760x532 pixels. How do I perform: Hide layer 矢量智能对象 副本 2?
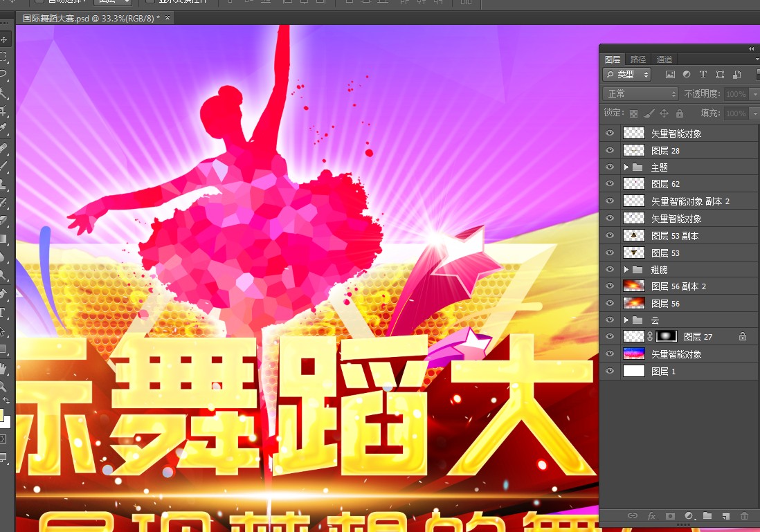pyautogui.click(x=610, y=201)
